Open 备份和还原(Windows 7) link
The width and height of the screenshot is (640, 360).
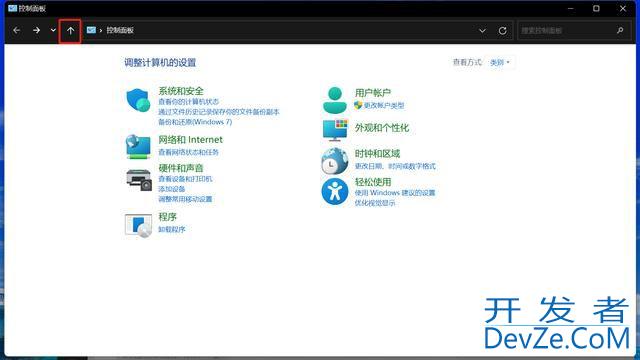[195, 122]
